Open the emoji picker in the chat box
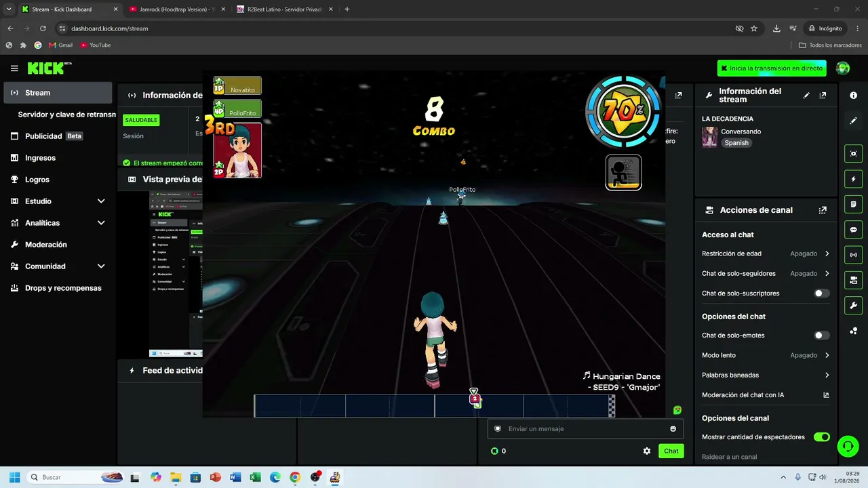868x488 pixels. click(x=673, y=428)
